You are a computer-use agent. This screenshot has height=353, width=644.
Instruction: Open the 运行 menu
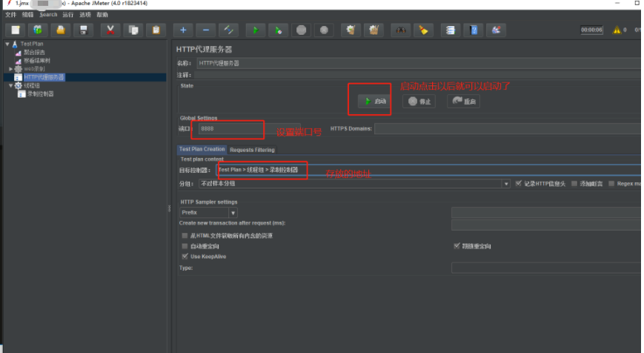click(67, 15)
